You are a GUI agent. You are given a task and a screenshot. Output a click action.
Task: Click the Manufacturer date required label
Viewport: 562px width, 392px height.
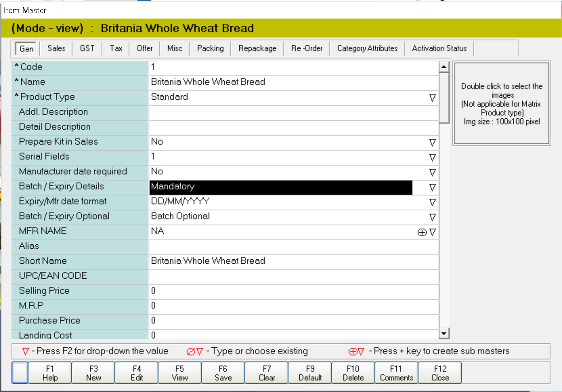click(73, 172)
